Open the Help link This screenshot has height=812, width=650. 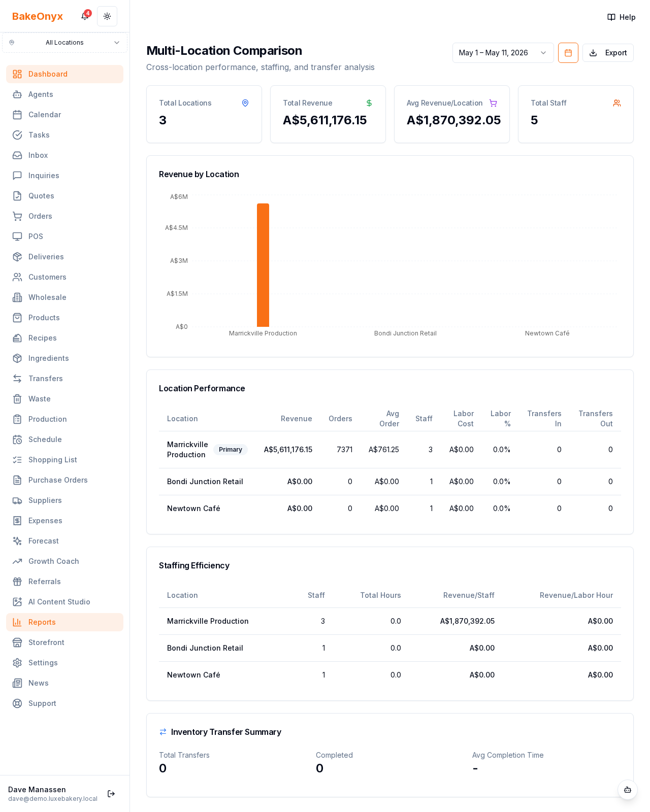(x=622, y=17)
